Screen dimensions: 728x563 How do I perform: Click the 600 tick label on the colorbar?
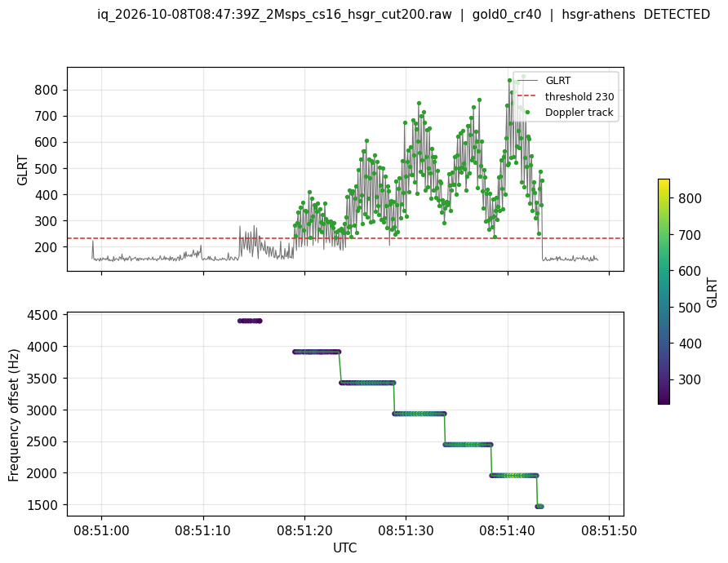pos(690,272)
